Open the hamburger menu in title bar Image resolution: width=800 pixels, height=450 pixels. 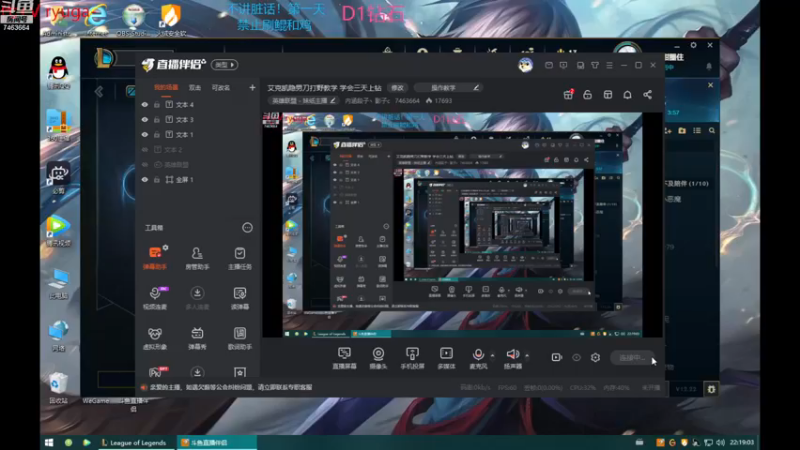click(609, 65)
